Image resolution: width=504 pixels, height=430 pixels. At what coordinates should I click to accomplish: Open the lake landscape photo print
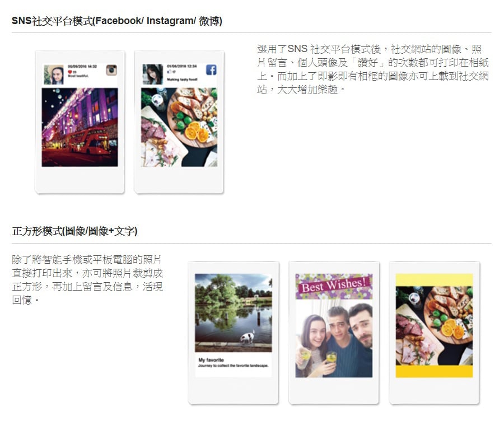(x=233, y=312)
